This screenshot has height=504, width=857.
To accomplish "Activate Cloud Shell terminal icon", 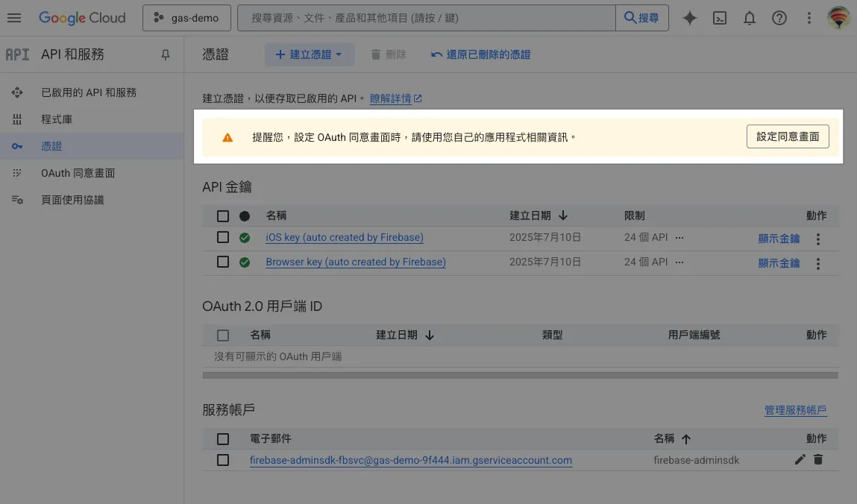I will [720, 19].
